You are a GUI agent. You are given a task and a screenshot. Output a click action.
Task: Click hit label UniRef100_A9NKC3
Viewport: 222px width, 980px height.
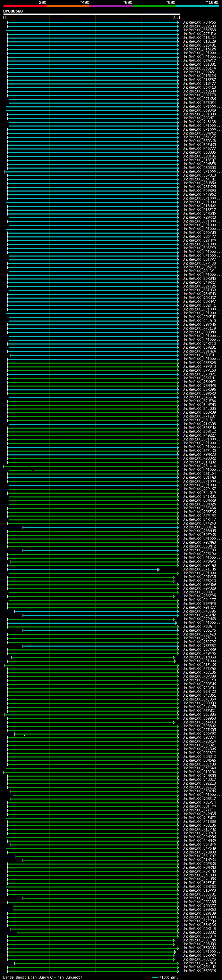(199, 455)
